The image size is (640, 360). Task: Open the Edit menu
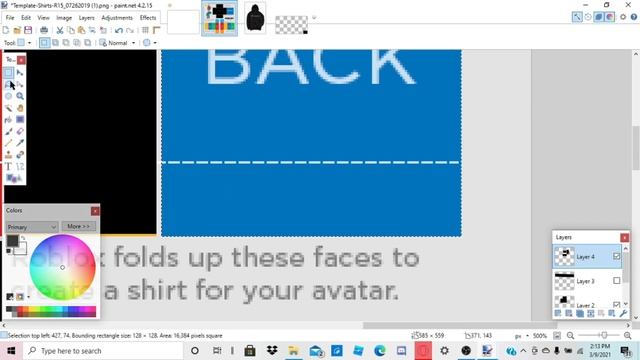(26, 18)
